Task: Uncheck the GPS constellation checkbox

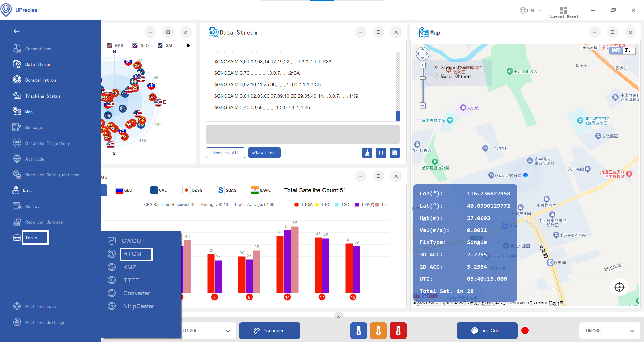Action: 110,46
